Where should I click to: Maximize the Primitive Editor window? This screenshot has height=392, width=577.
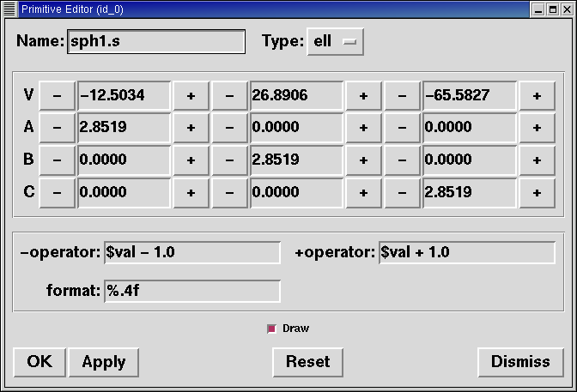pos(553,9)
